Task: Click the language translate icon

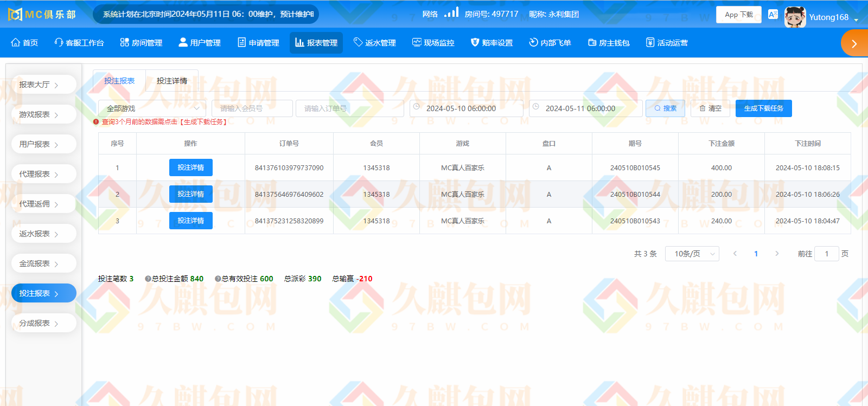Action: [x=773, y=15]
